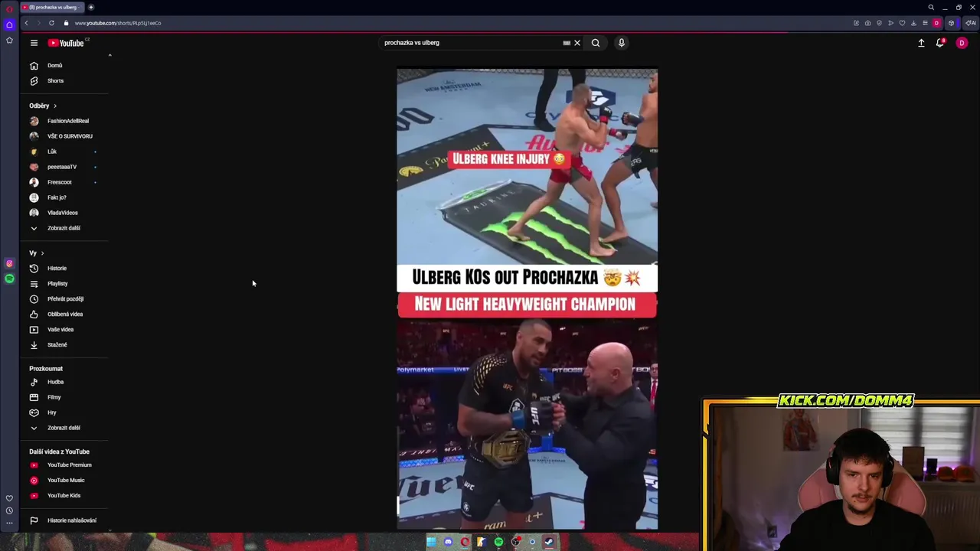The image size is (980, 551).
Task: Open the VladaVideos channel
Action: [65, 213]
